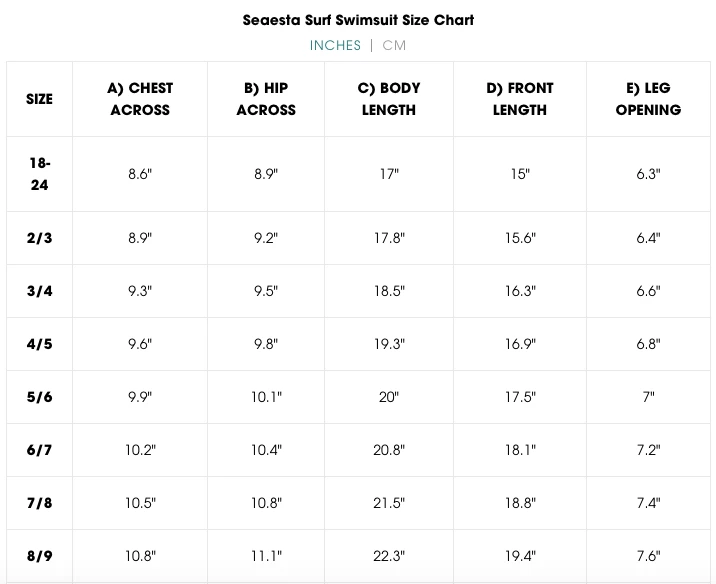Select the 5/6 size row label
The image size is (716, 584).
[40, 397]
